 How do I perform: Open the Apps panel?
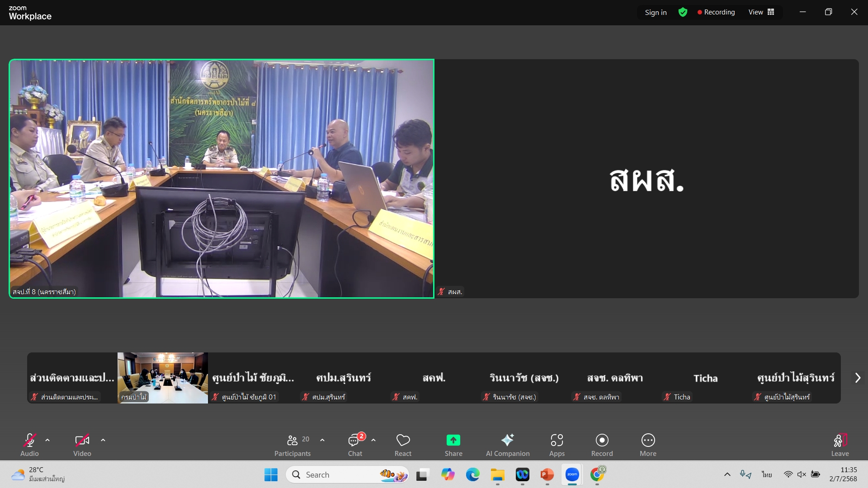click(557, 445)
